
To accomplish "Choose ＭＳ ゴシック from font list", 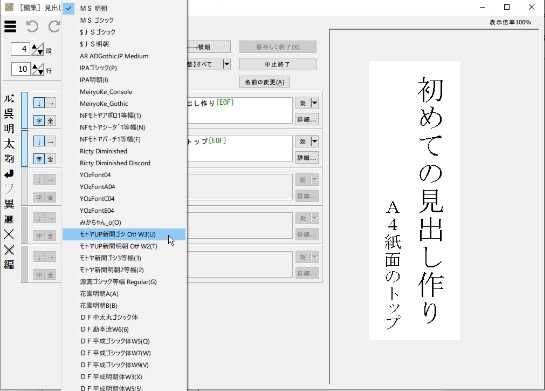I will 124,20.
